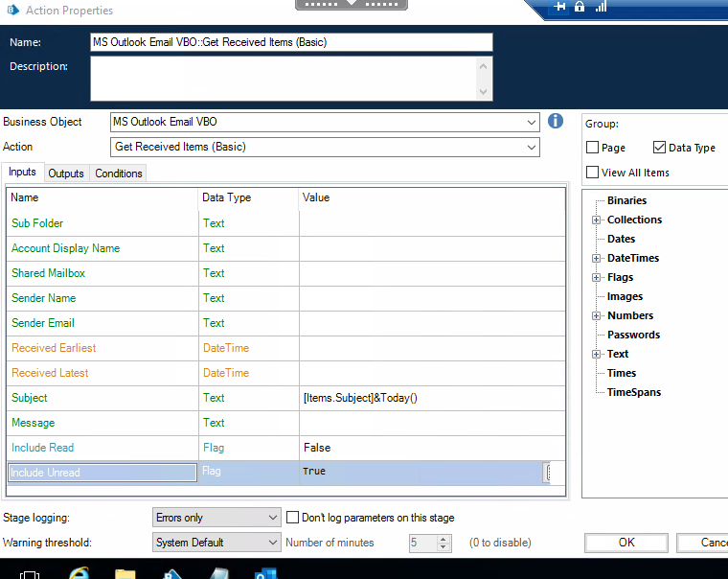This screenshot has height=579, width=728.
Task: Click the Description scrollbar up arrow
Action: pos(483,66)
